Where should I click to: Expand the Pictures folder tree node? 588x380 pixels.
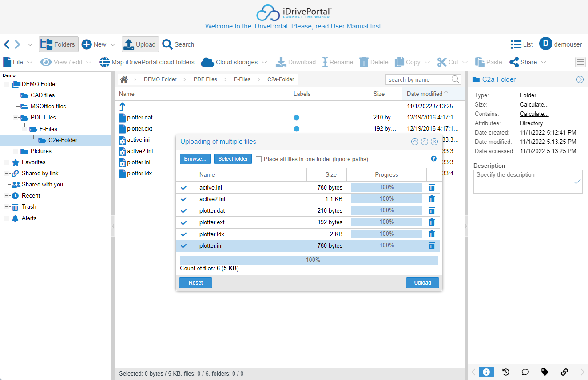pos(16,151)
